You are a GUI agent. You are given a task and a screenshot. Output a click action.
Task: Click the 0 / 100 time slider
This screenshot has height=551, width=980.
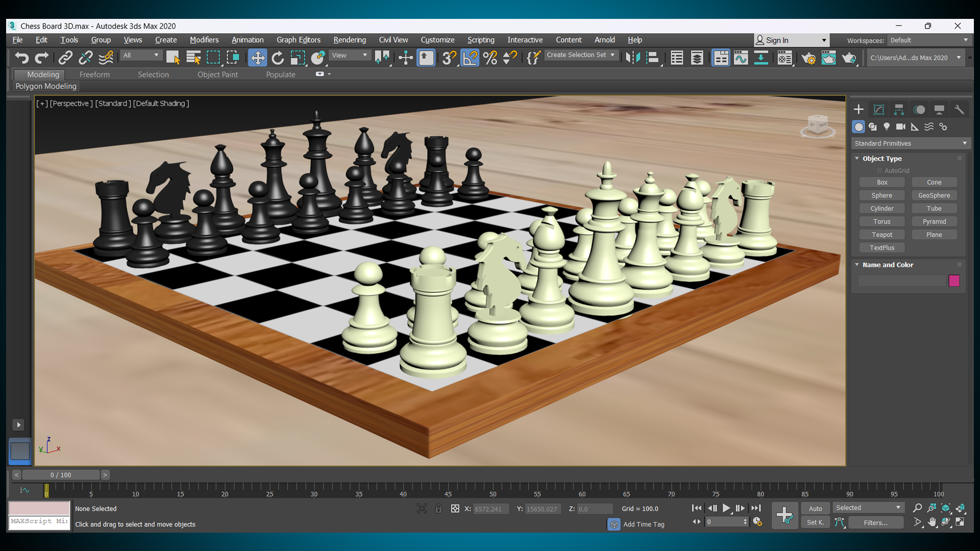(x=61, y=475)
